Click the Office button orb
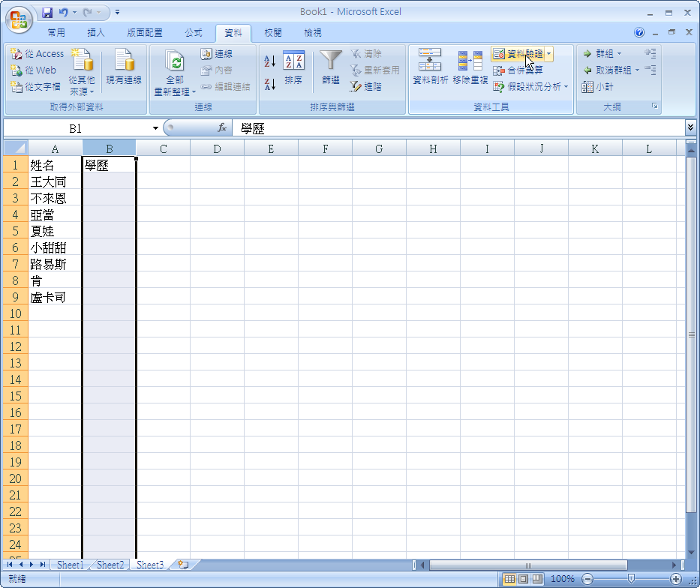The width and height of the screenshot is (700, 588). pyautogui.click(x=19, y=20)
